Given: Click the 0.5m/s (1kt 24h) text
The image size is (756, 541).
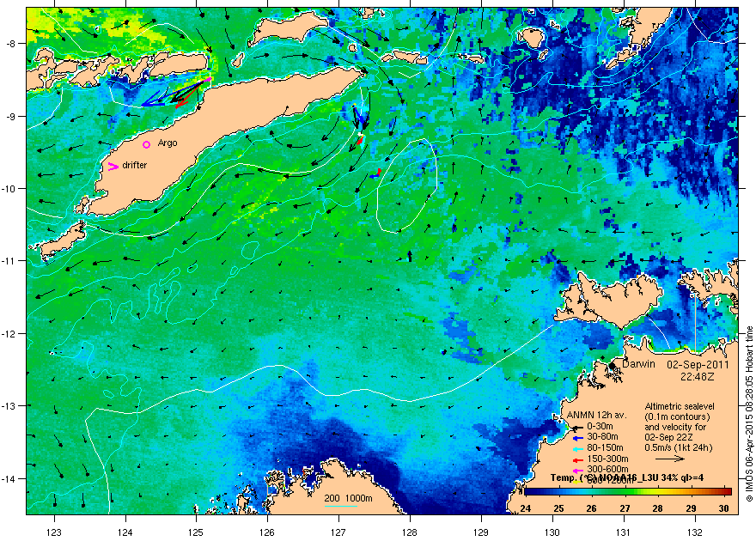Looking at the screenshot, I should click(679, 447).
